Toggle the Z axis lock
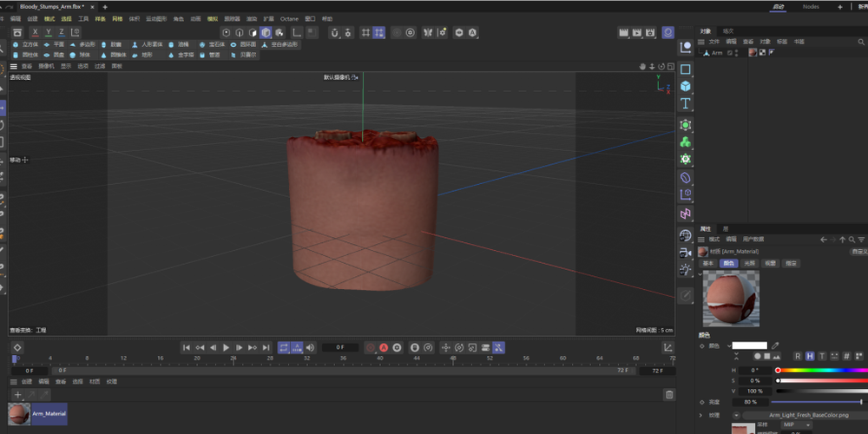 62,32
